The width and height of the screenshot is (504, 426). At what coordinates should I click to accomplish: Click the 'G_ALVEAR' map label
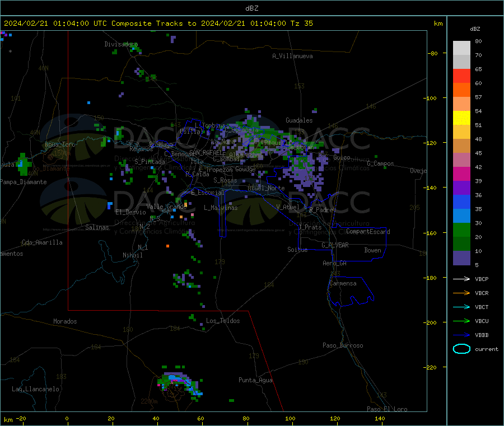point(335,245)
